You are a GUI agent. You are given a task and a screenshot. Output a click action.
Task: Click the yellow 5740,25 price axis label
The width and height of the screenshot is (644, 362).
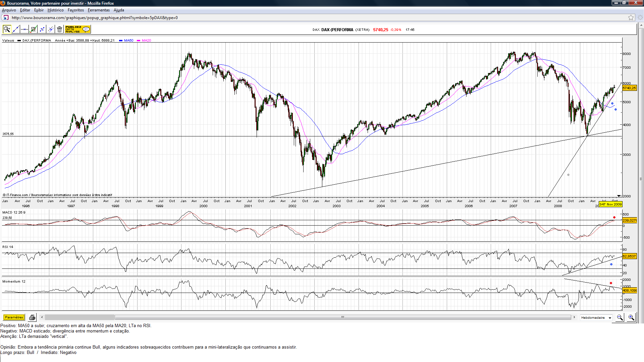[x=629, y=88]
